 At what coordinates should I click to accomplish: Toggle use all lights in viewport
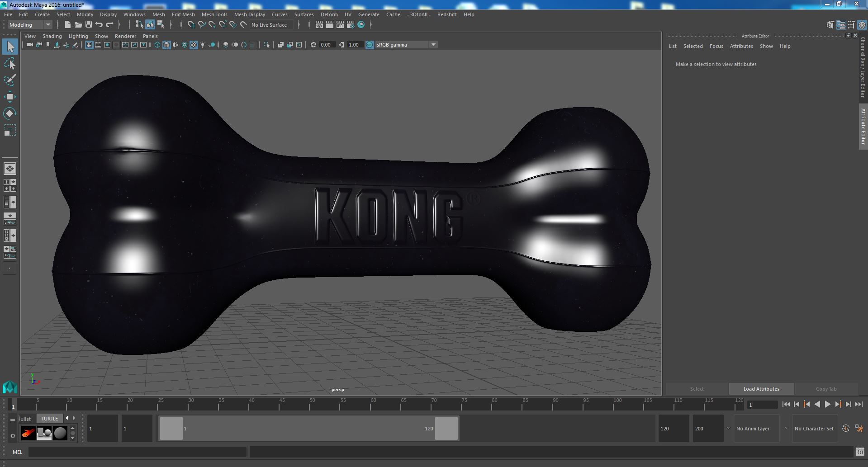(203, 45)
